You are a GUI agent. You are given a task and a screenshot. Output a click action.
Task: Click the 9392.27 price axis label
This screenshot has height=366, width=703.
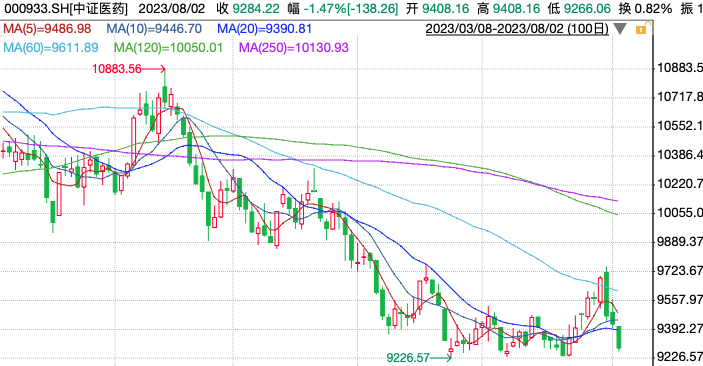[680, 329]
